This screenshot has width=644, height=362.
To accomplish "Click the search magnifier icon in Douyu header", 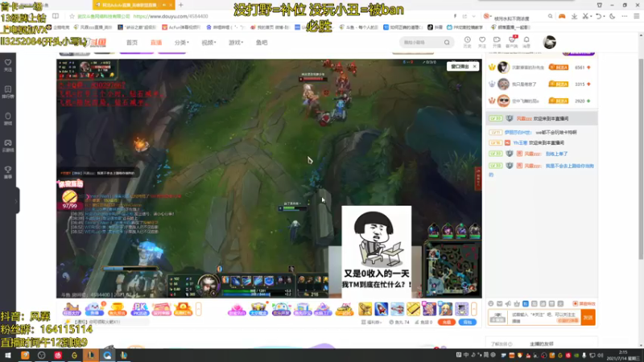I will 447,43.
